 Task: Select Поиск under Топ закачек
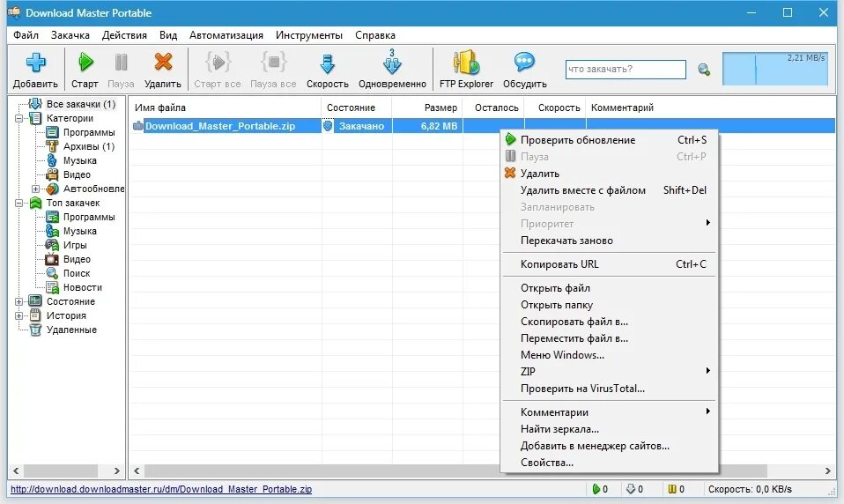77,273
